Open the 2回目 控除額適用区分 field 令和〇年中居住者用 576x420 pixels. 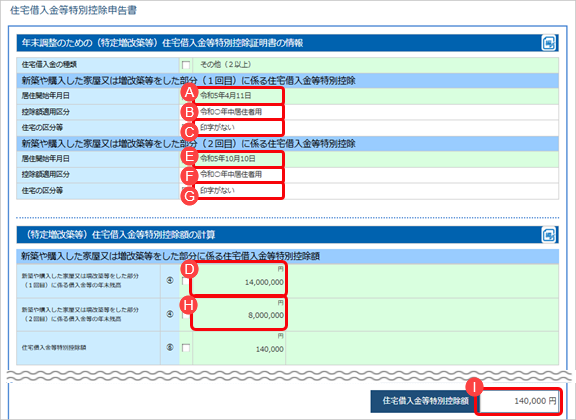coord(238,175)
